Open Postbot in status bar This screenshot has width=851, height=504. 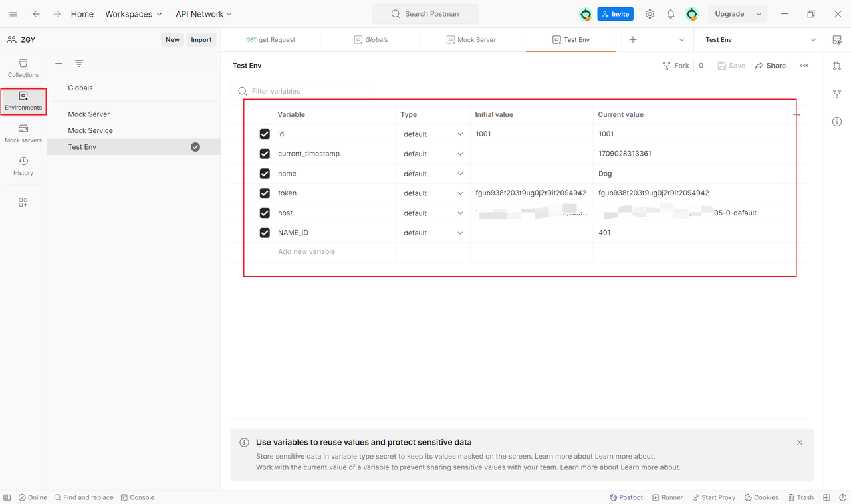click(x=627, y=497)
